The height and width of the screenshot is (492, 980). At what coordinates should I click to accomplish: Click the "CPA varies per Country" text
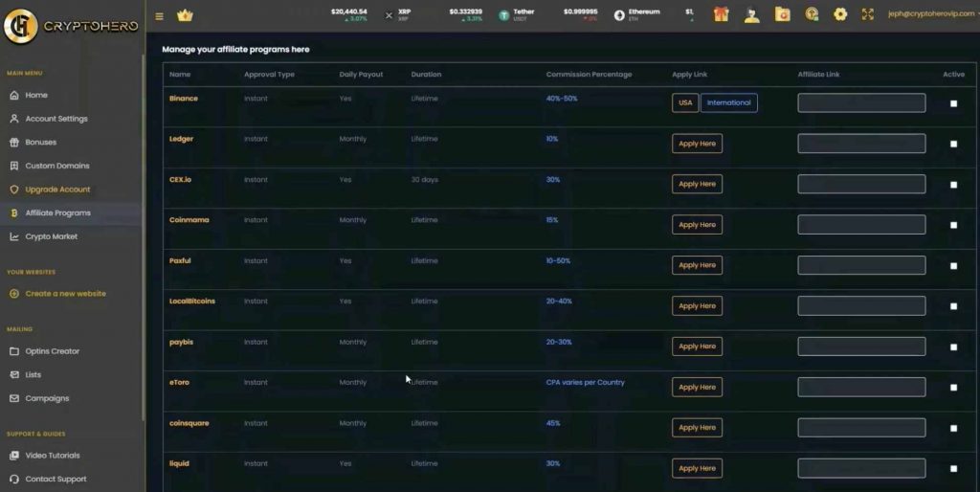[x=585, y=383]
